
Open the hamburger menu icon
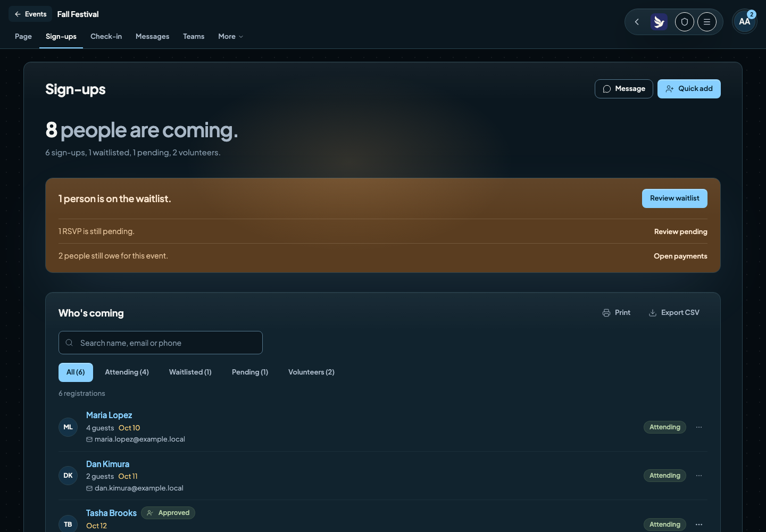coord(707,22)
